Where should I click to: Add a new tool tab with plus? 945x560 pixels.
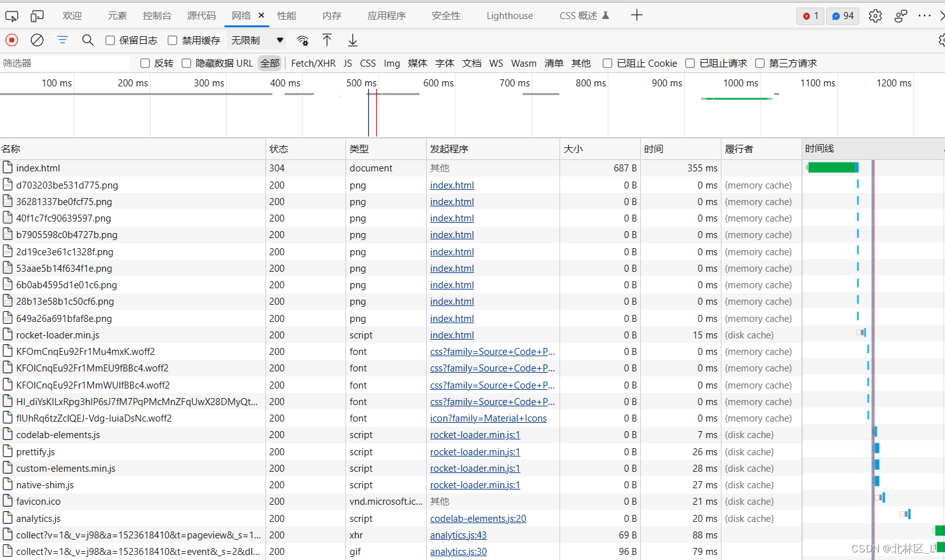636,15
